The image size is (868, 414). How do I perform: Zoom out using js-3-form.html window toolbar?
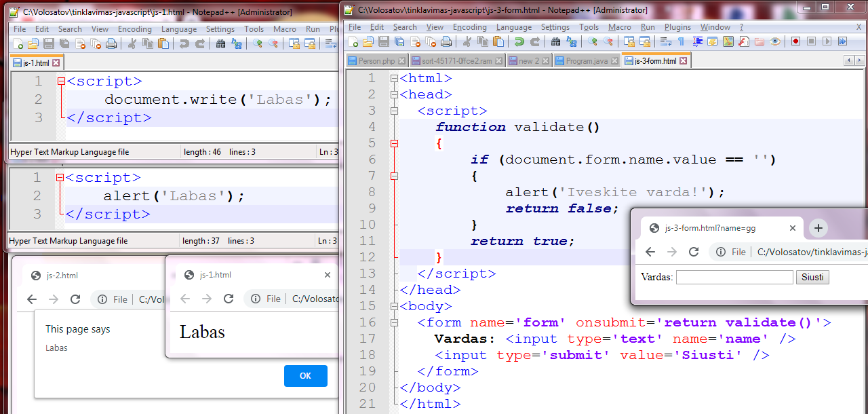coord(608,41)
